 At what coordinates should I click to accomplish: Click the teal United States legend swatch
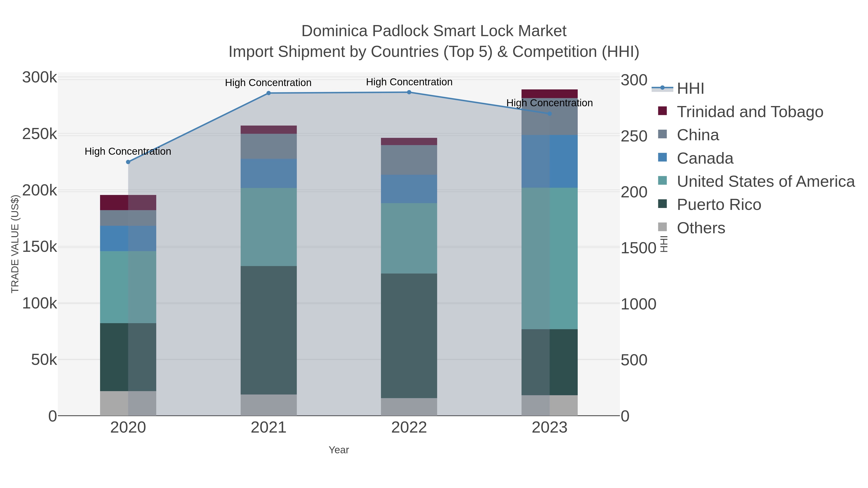pos(663,180)
